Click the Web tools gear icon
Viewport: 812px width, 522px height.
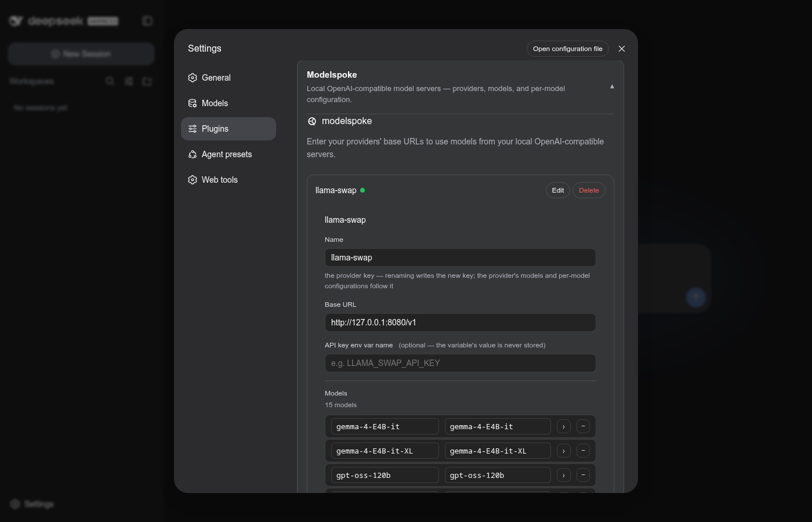click(x=193, y=180)
